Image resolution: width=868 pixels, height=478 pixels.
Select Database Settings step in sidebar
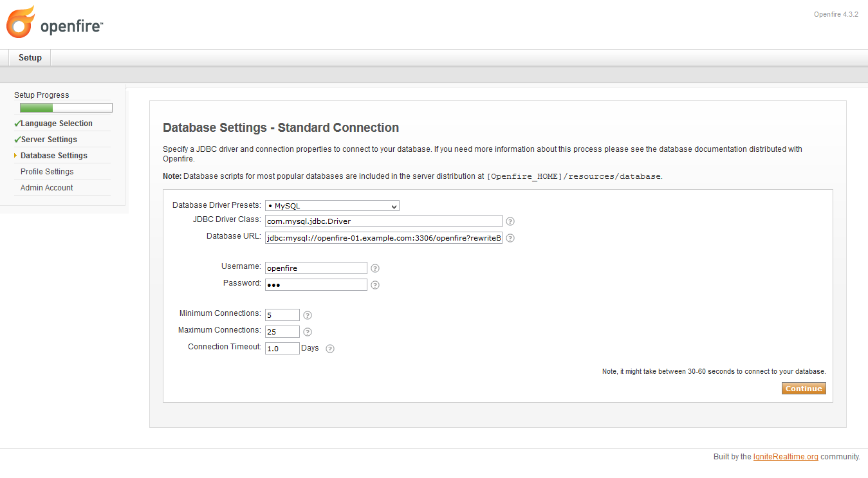54,156
